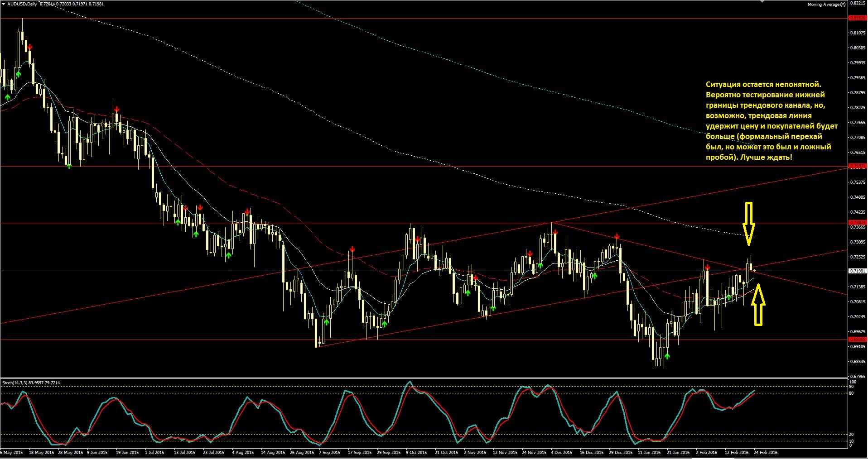The image size is (868, 459).
Task: Click the Moving Average expert label
Action: pos(823,5)
